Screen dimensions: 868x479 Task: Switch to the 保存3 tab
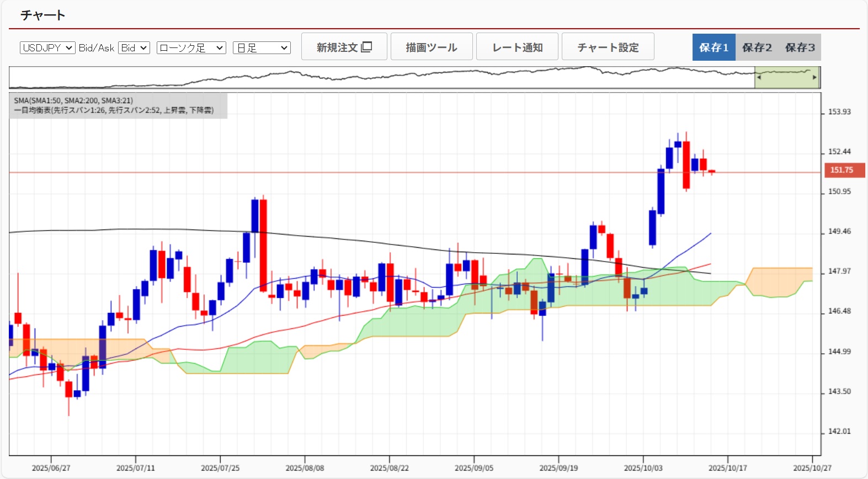(800, 47)
